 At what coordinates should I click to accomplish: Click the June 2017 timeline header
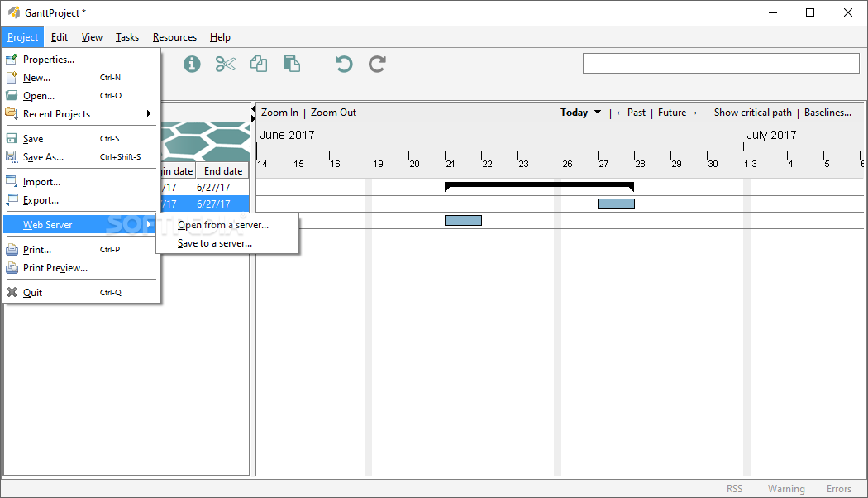[288, 135]
